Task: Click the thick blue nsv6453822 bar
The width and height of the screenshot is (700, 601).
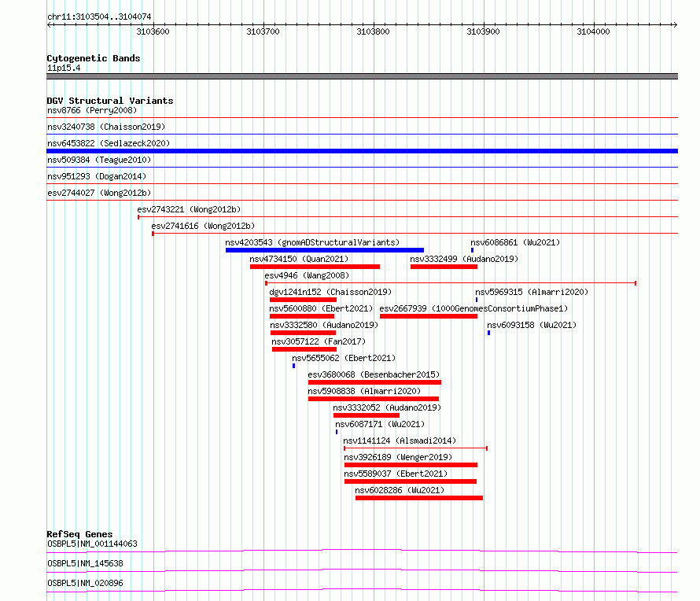Action: (x=362, y=151)
